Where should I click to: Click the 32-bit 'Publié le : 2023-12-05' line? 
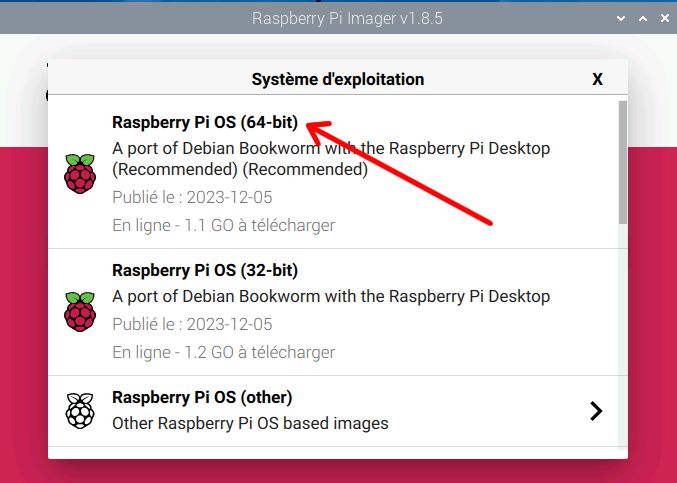[193, 324]
